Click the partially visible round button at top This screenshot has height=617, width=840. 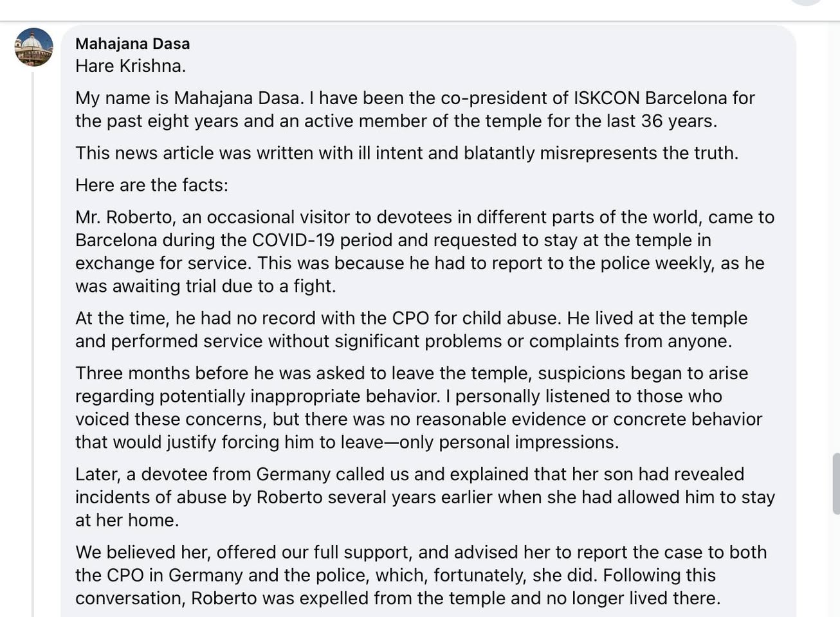pos(805,3)
